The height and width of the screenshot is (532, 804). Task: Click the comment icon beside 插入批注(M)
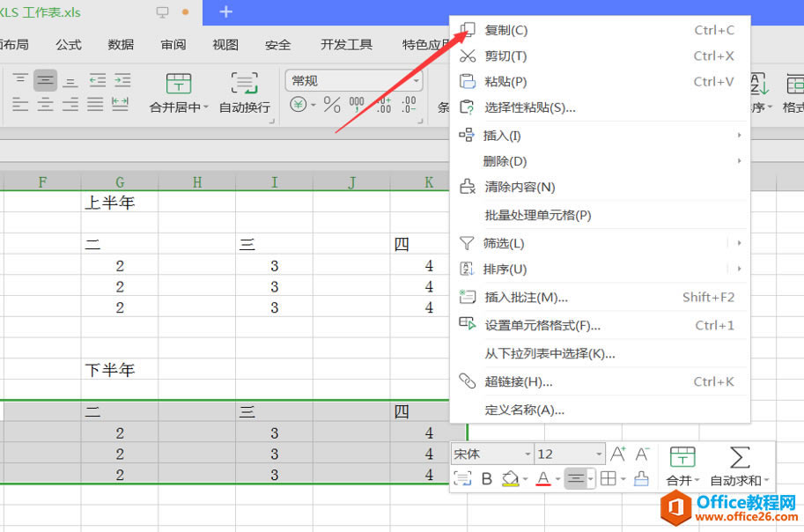[467, 297]
